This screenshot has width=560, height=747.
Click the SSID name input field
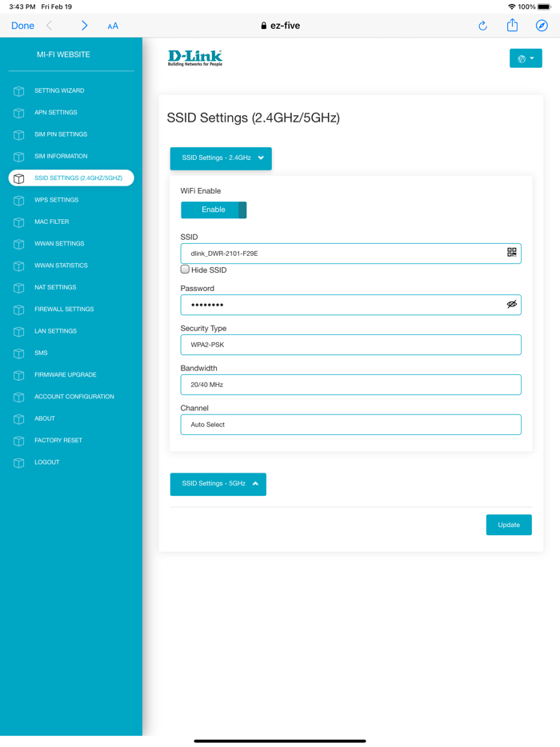point(350,254)
